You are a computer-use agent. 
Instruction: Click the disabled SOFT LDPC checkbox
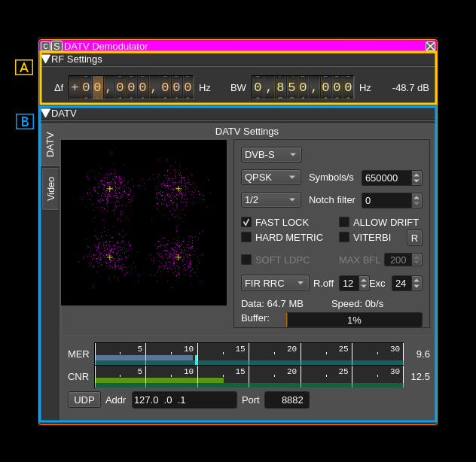pyautogui.click(x=246, y=260)
